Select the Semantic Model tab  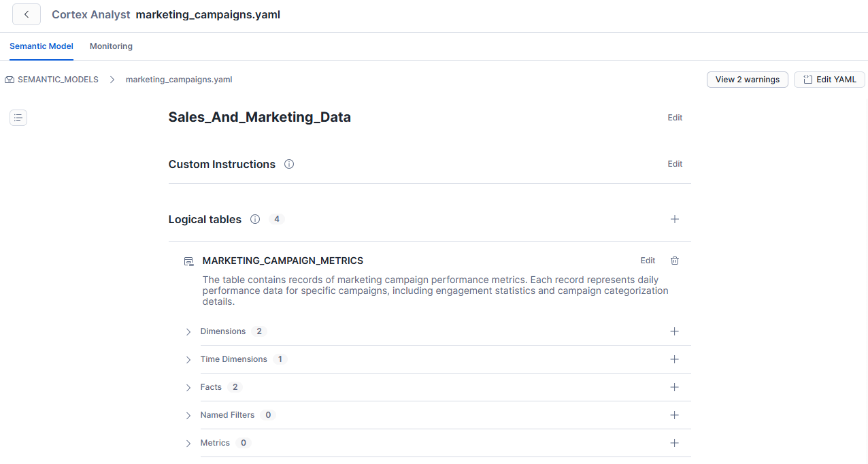pyautogui.click(x=41, y=46)
